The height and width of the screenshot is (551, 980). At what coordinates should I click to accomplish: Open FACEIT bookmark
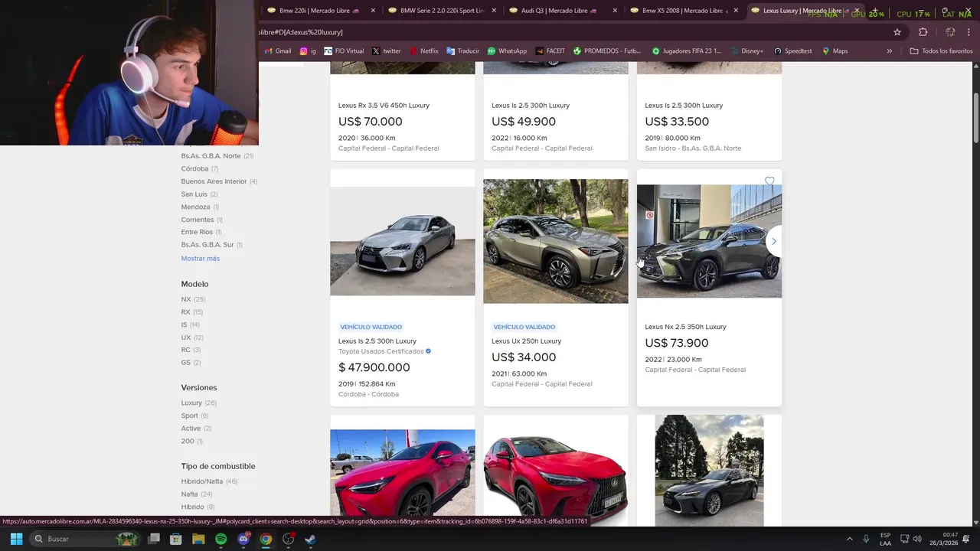(550, 51)
